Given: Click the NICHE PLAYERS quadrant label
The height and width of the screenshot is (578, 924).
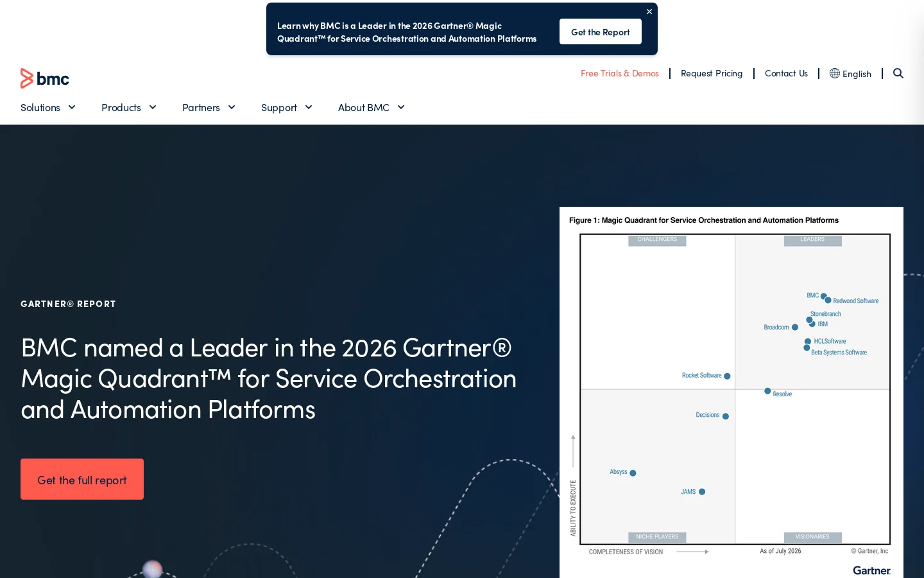Looking at the screenshot, I should [657, 537].
